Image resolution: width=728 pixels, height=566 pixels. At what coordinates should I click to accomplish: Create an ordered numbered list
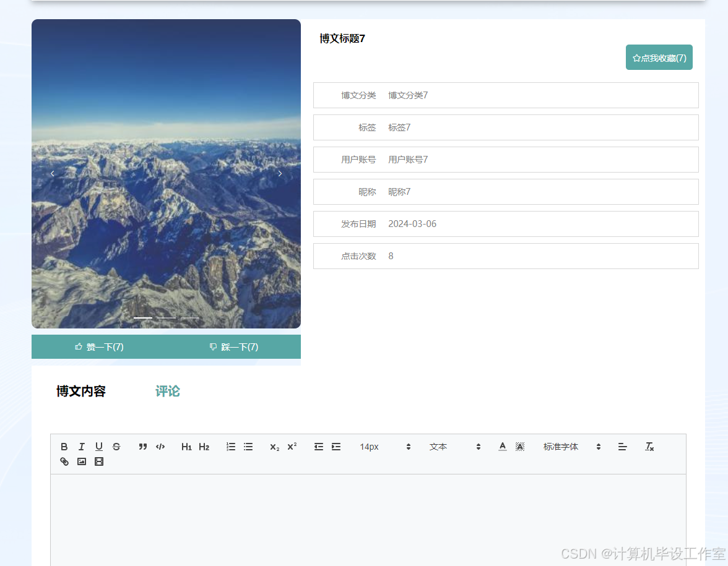tap(231, 447)
